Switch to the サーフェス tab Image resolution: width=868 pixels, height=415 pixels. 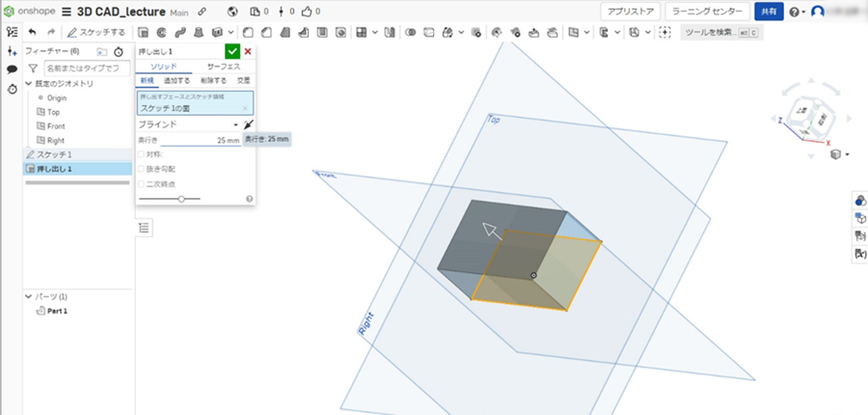[224, 67]
